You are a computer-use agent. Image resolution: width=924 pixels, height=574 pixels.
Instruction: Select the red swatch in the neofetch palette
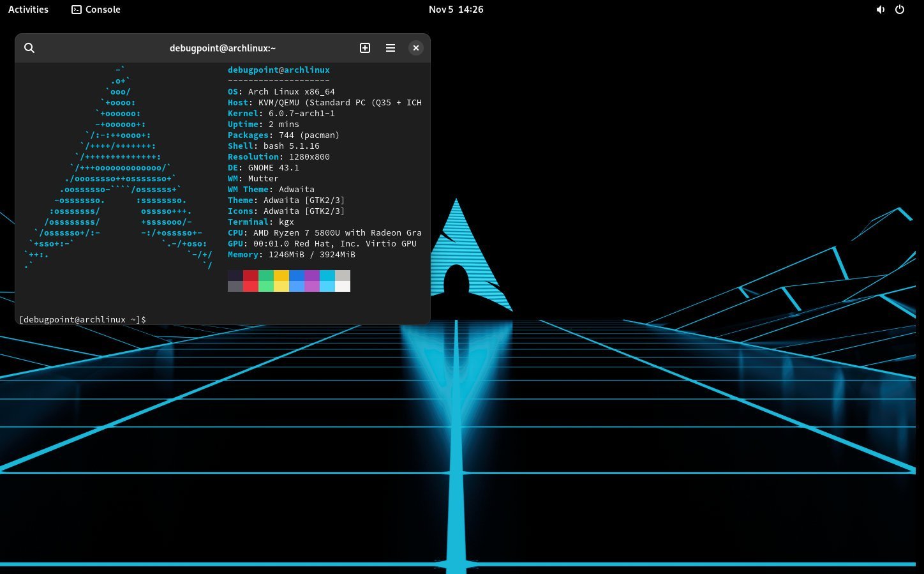point(251,275)
